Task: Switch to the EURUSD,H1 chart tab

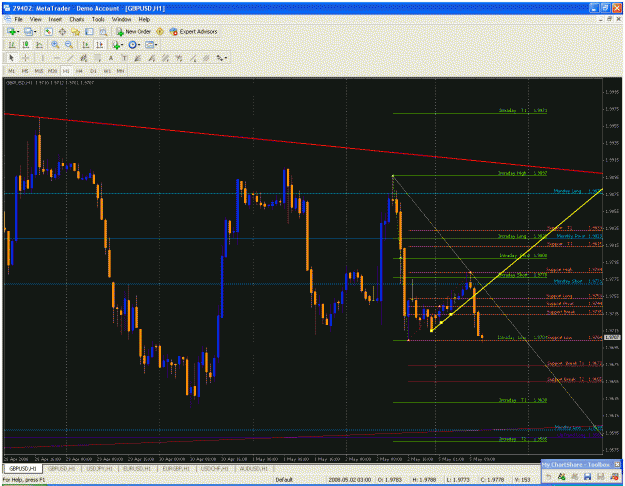Action: [x=138, y=468]
